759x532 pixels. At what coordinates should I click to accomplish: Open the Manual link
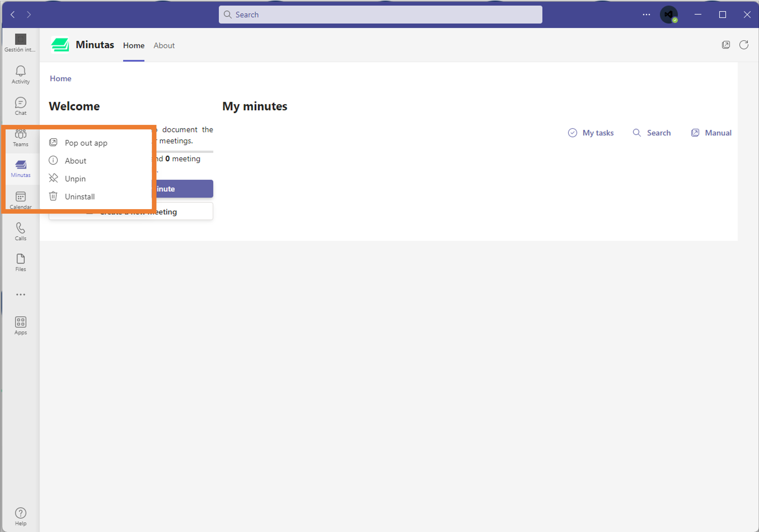pos(711,133)
